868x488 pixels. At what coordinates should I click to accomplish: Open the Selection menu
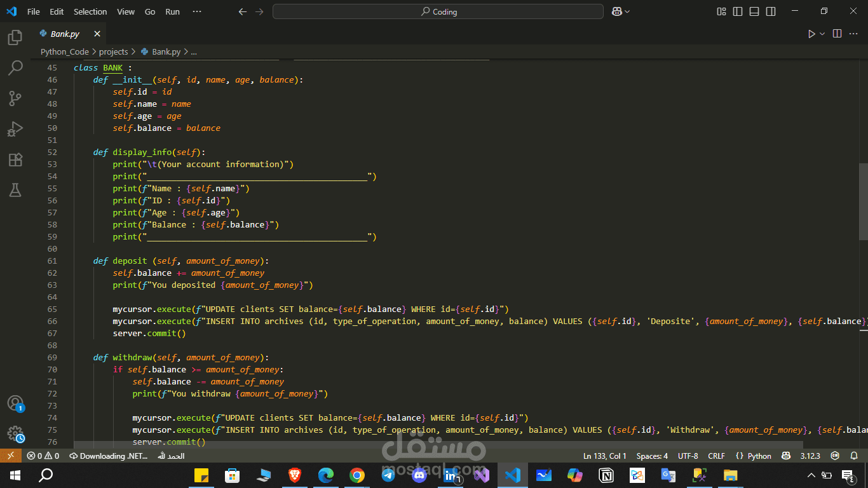pos(90,11)
